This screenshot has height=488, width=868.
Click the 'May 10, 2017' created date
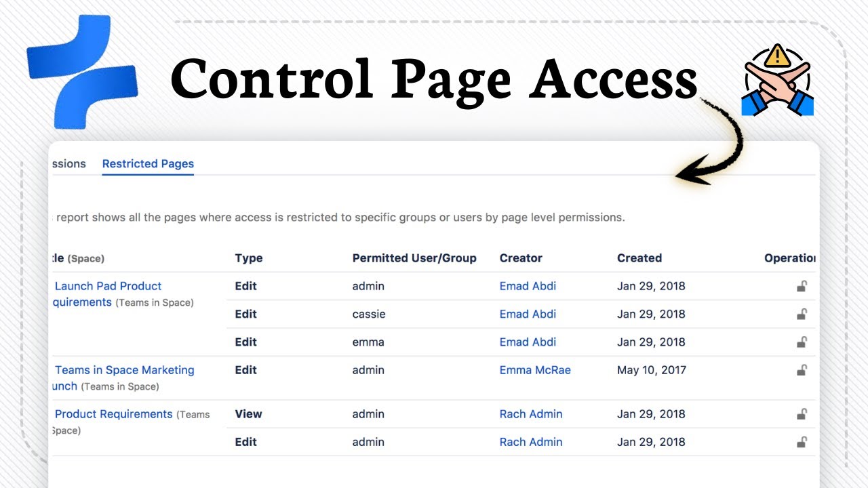pos(652,370)
